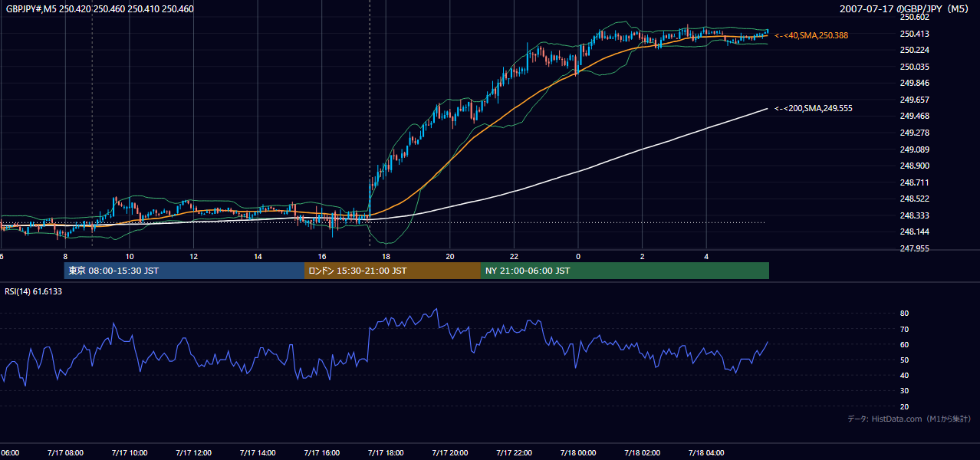Click hour label 8 under the price chart
This screenshot has height=460, width=980.
65,256
